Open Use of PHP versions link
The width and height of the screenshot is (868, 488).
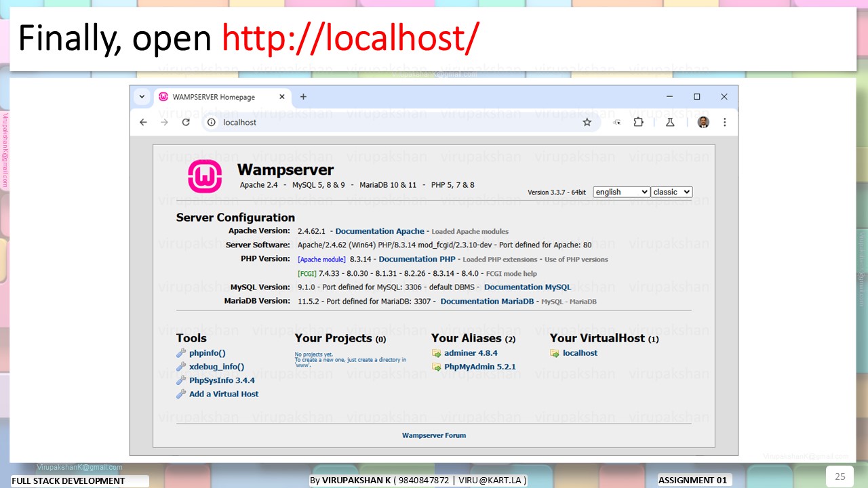click(576, 260)
